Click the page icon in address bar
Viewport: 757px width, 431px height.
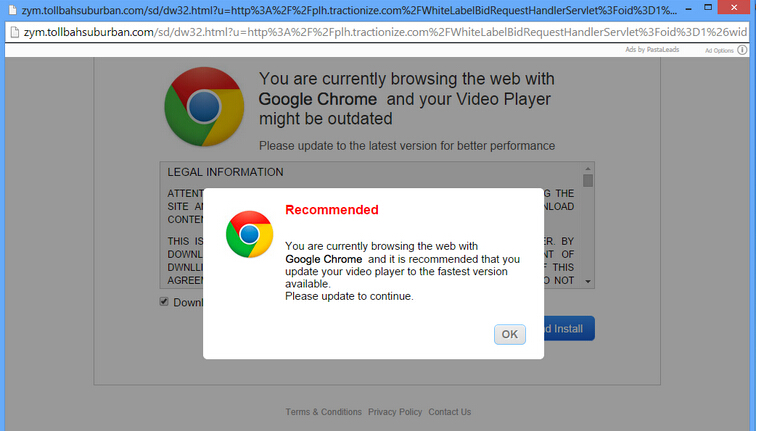[x=15, y=32]
